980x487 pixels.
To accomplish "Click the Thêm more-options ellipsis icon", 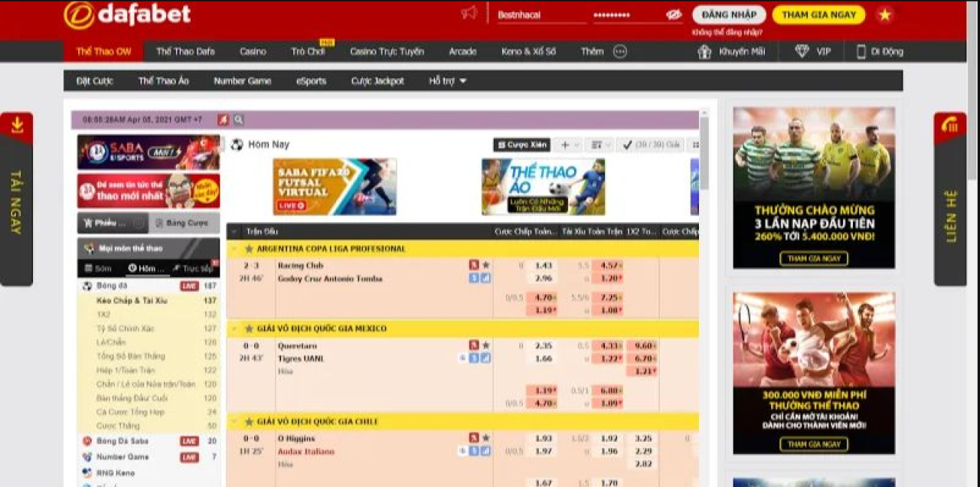I will 620,52.
